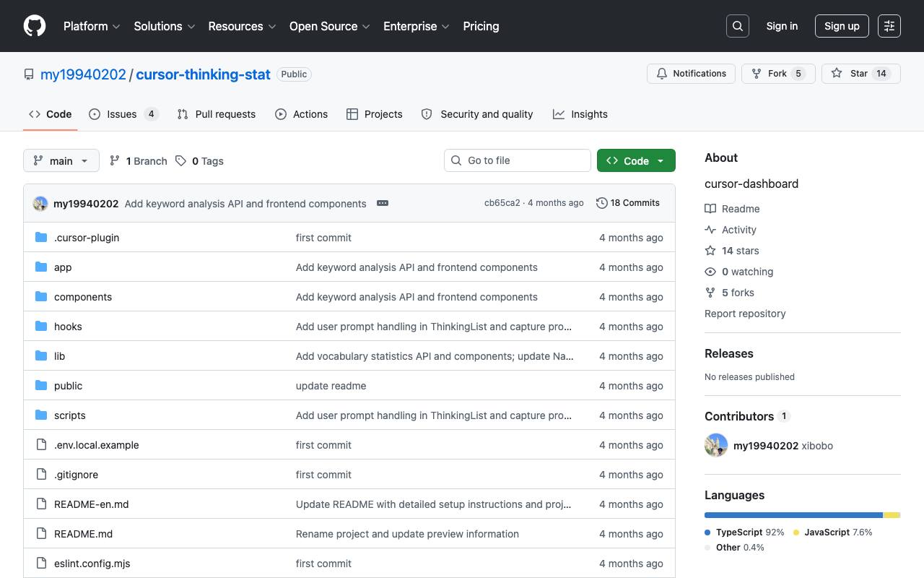The width and height of the screenshot is (924, 578).
Task: Open the 5 forks link
Action: [x=730, y=293]
